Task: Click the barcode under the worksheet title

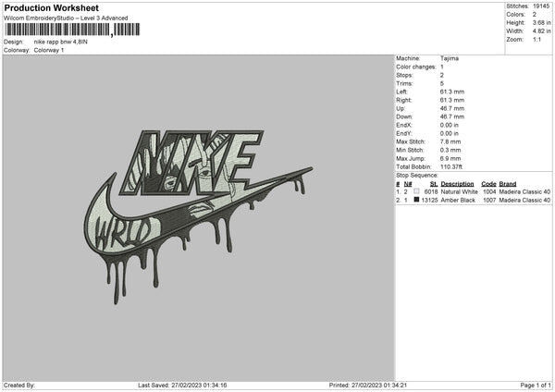Action: pyautogui.click(x=72, y=30)
